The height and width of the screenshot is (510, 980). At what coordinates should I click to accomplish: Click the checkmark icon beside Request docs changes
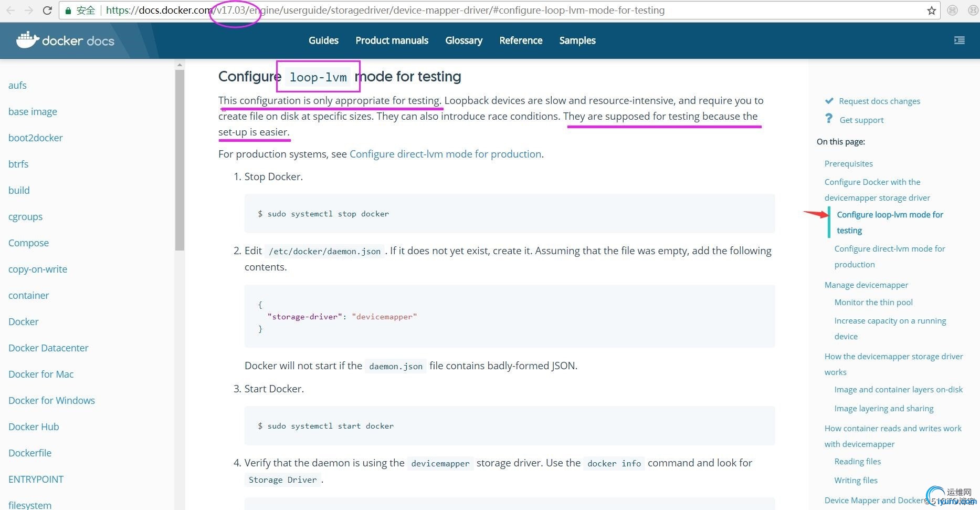coord(829,101)
